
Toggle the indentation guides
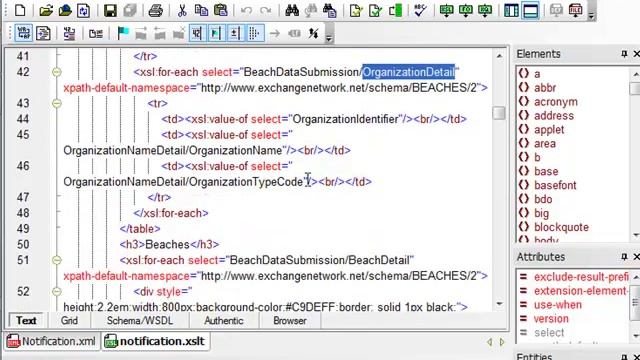tap(254, 33)
